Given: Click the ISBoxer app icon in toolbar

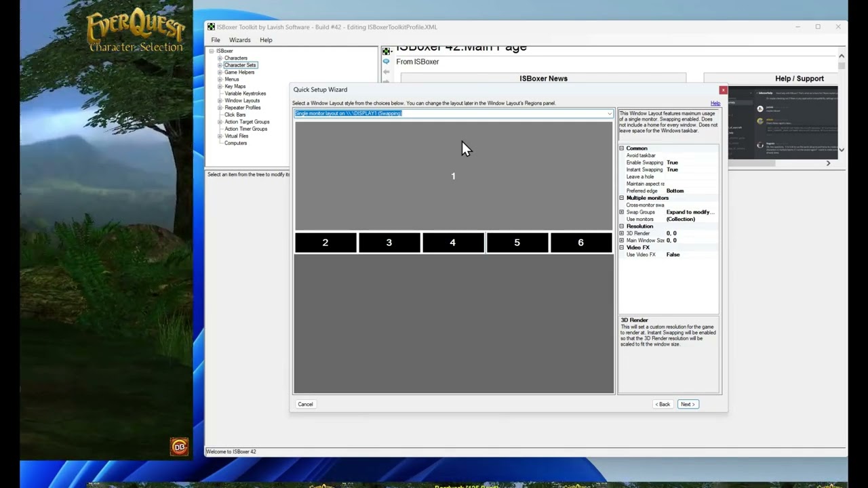Looking at the screenshot, I should [x=387, y=51].
